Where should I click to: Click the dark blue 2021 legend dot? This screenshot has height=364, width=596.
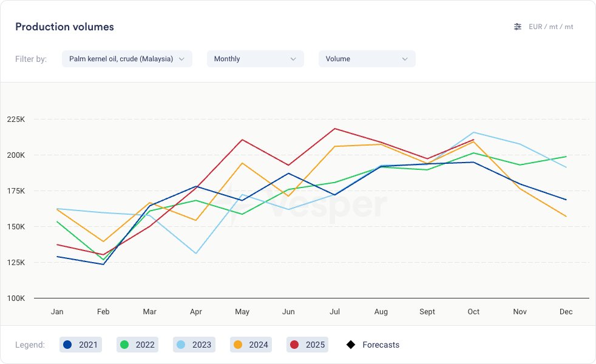click(x=67, y=345)
